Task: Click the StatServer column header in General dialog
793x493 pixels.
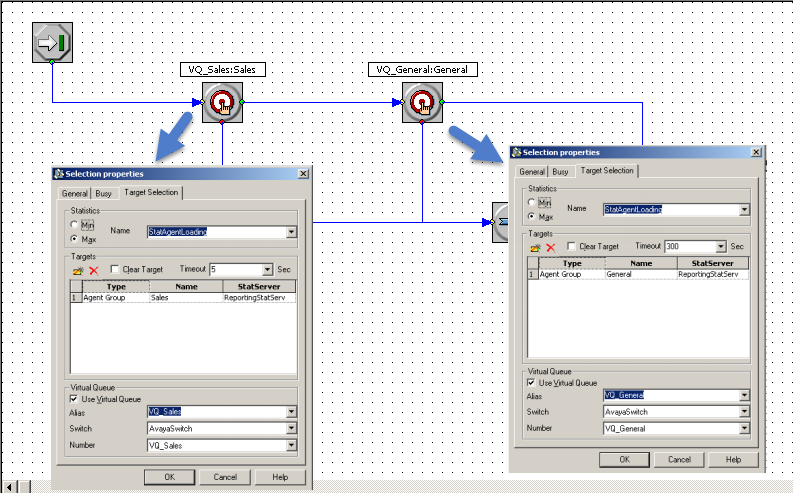Action: [713, 263]
